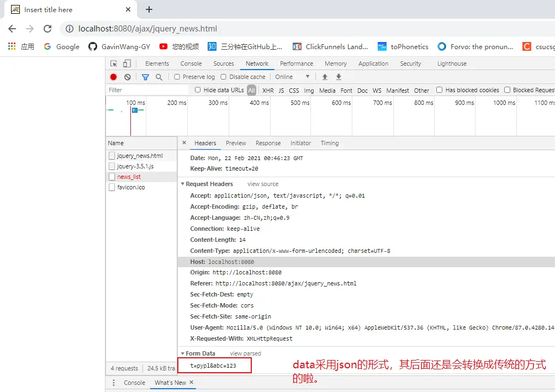Activate the inspect element picker

coord(114,63)
